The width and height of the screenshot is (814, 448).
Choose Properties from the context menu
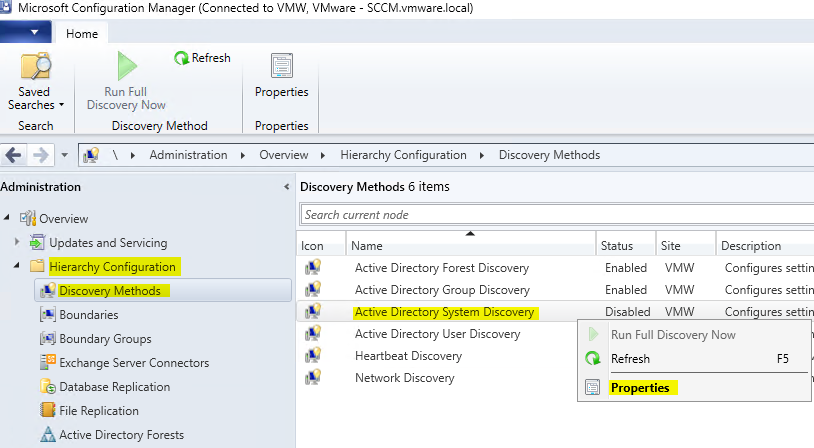pyautogui.click(x=639, y=388)
